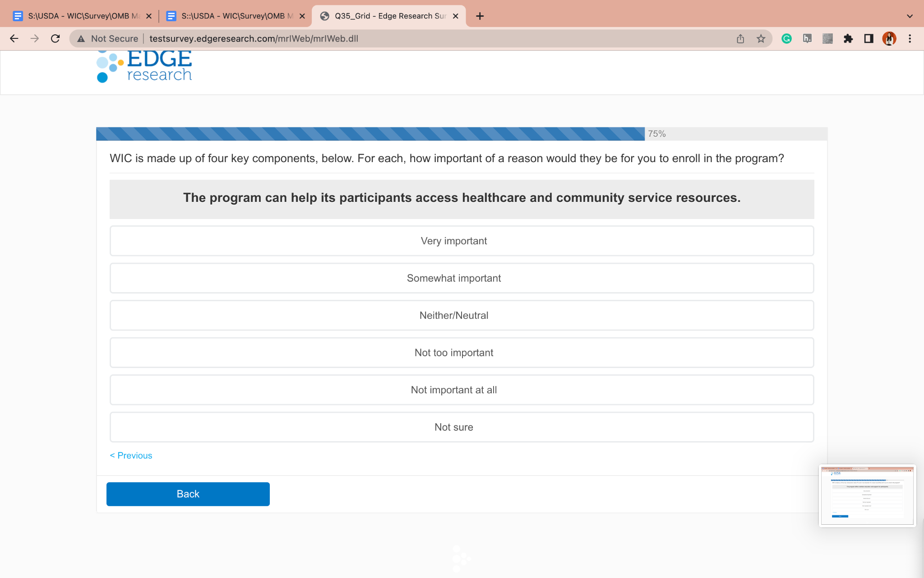
Task: Bookmark page with star icon
Action: tap(761, 39)
